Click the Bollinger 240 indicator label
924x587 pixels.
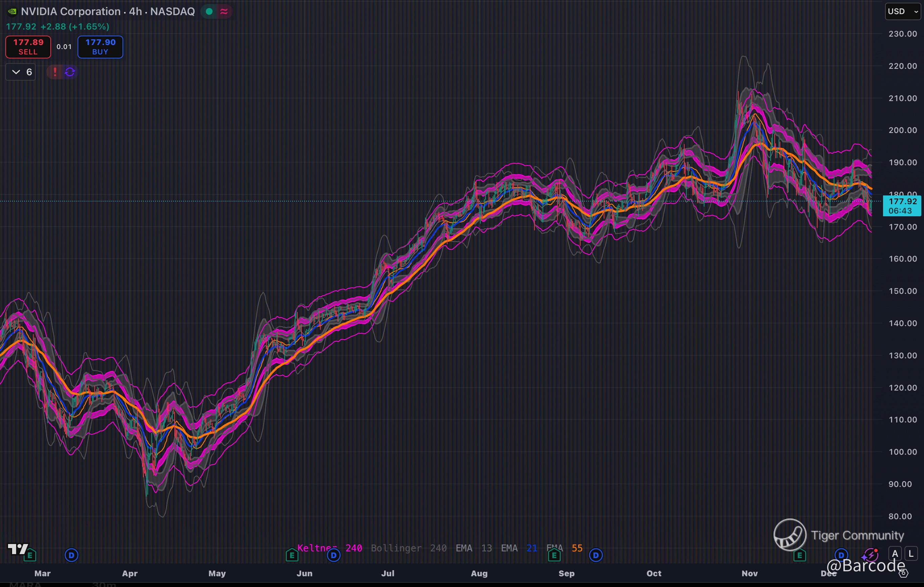pyautogui.click(x=408, y=548)
